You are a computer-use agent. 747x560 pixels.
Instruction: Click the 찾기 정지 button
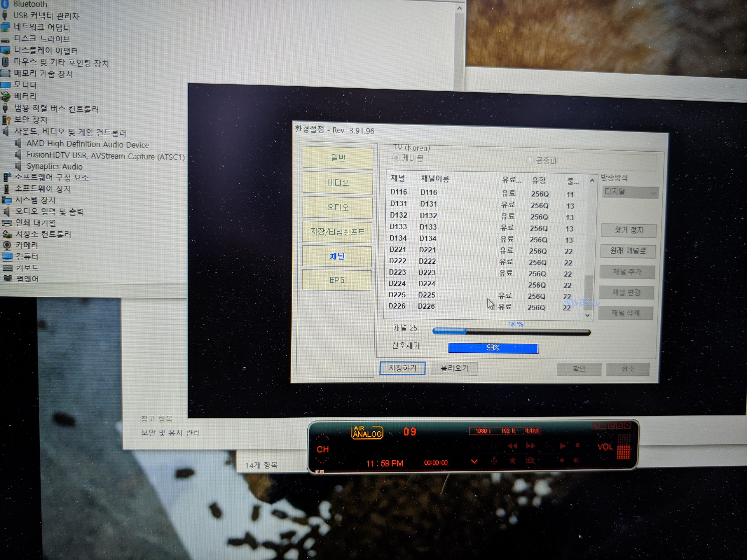pyautogui.click(x=629, y=230)
